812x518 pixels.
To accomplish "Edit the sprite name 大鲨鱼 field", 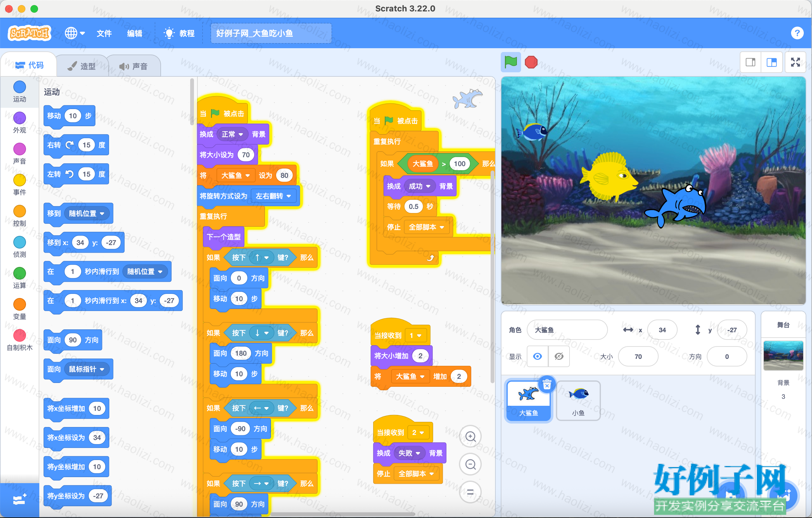I will (567, 330).
